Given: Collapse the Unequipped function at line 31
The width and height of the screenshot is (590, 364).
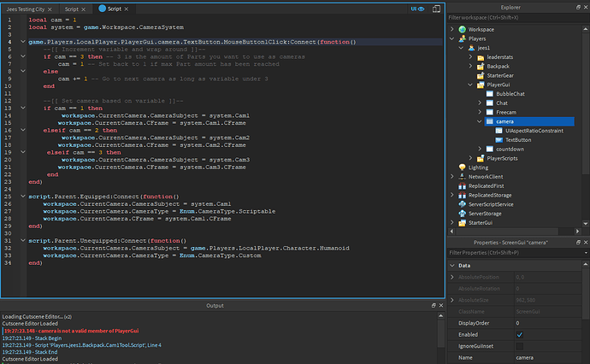Looking at the screenshot, I should [22, 240].
